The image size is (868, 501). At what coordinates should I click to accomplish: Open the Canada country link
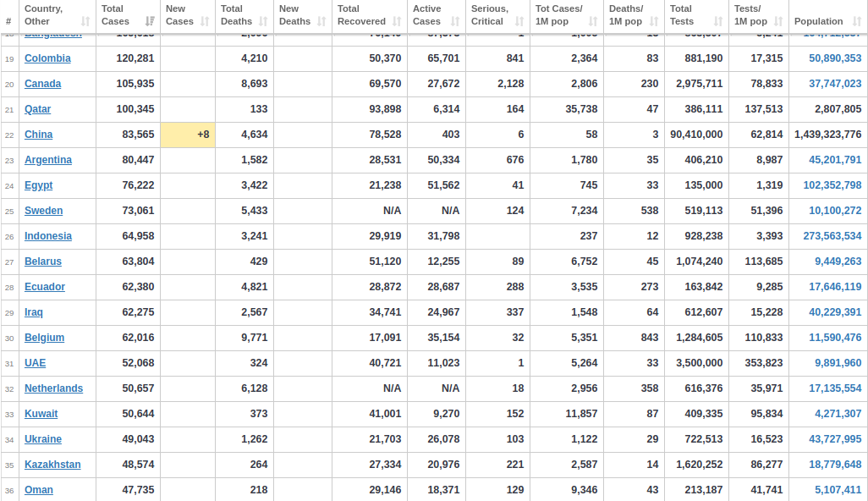[x=42, y=84]
